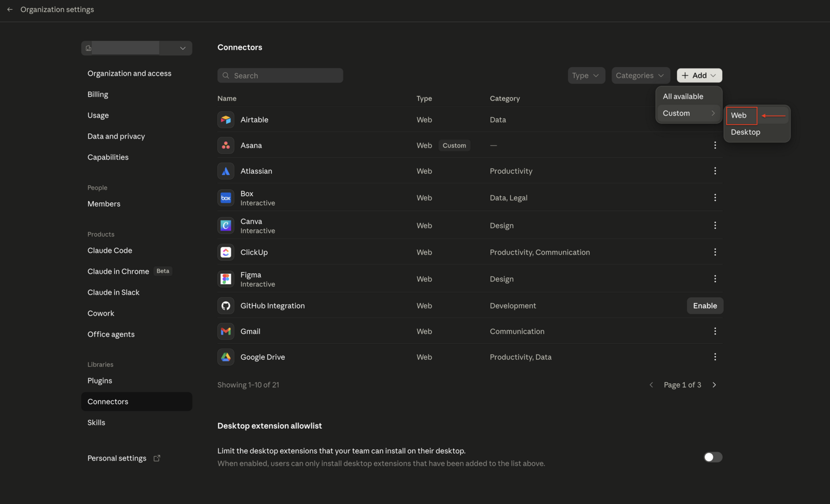Click the Gmail connector logo
The image size is (830, 504).
[226, 331]
